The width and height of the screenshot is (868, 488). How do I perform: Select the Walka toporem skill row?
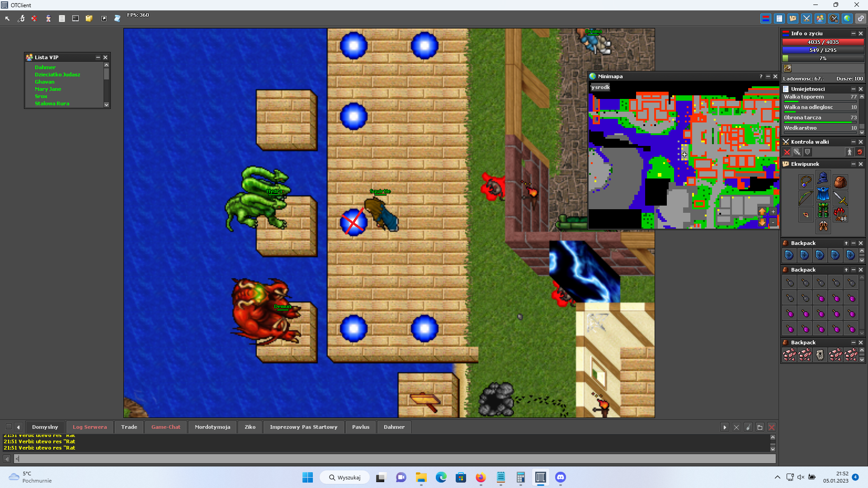(821, 97)
